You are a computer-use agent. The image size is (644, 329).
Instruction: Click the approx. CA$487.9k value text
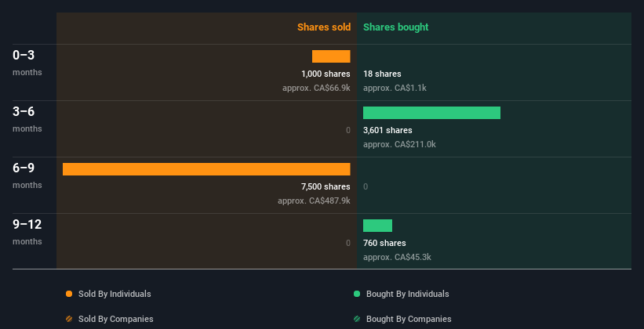[x=314, y=201]
